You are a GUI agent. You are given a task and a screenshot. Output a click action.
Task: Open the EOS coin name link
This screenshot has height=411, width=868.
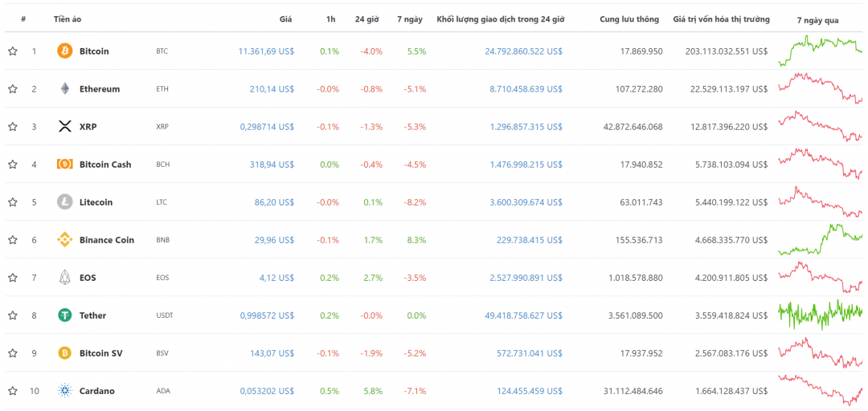(x=88, y=277)
